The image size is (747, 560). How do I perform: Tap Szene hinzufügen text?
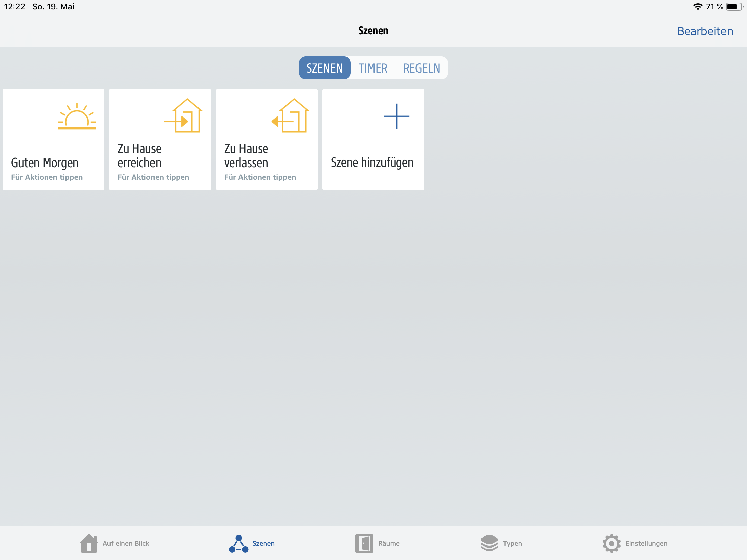point(372,163)
